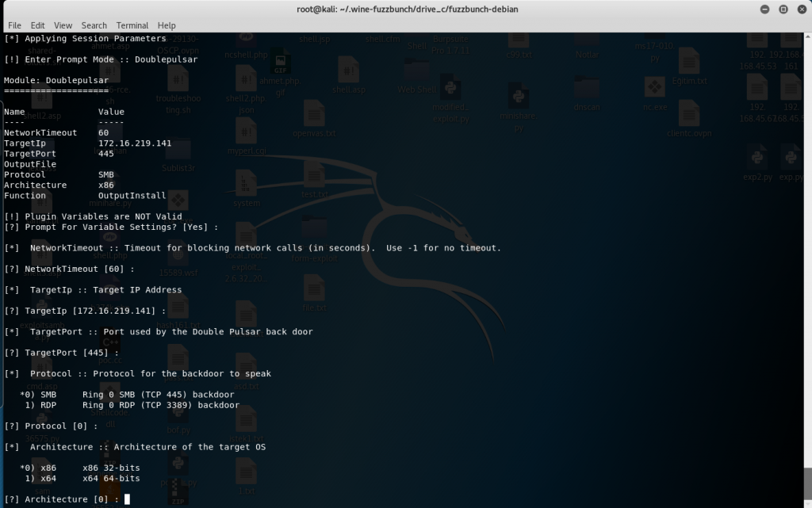Open the File menu
The width and height of the screenshot is (812, 508).
(14, 25)
